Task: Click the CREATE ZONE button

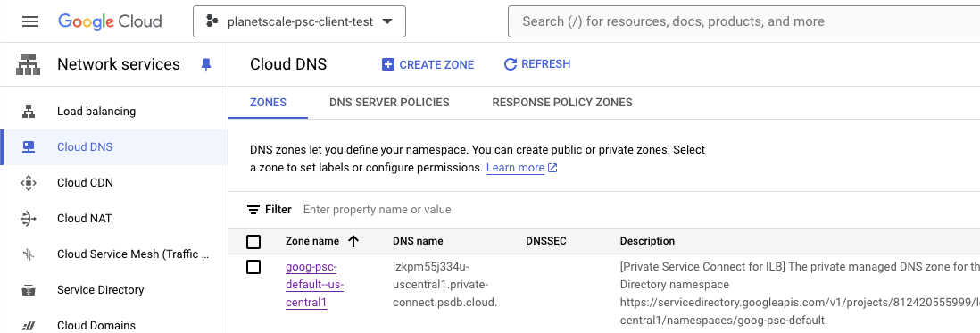Action: click(428, 64)
